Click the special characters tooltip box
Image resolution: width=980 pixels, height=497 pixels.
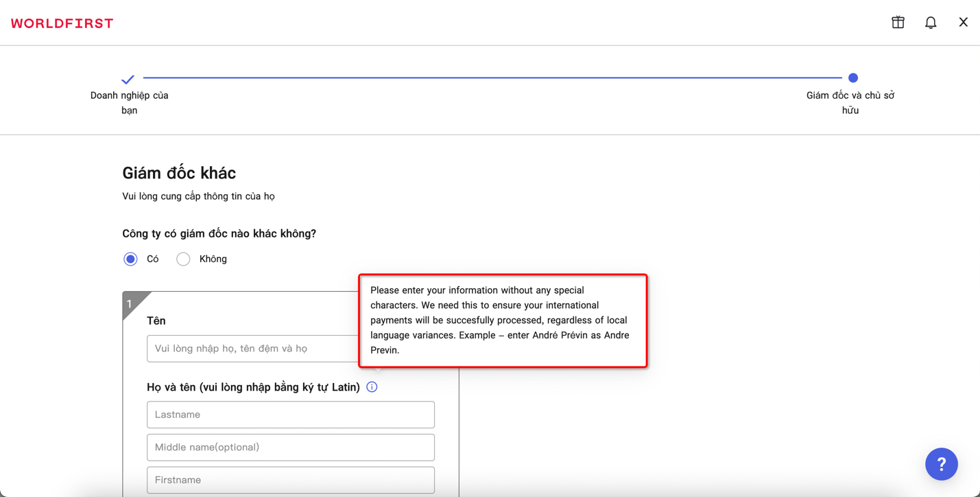(x=503, y=321)
